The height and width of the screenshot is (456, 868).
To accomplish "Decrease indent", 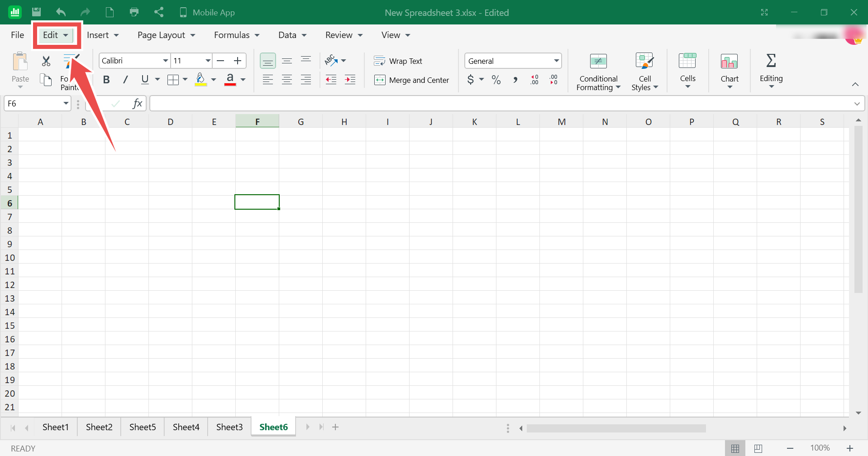I will pyautogui.click(x=331, y=80).
